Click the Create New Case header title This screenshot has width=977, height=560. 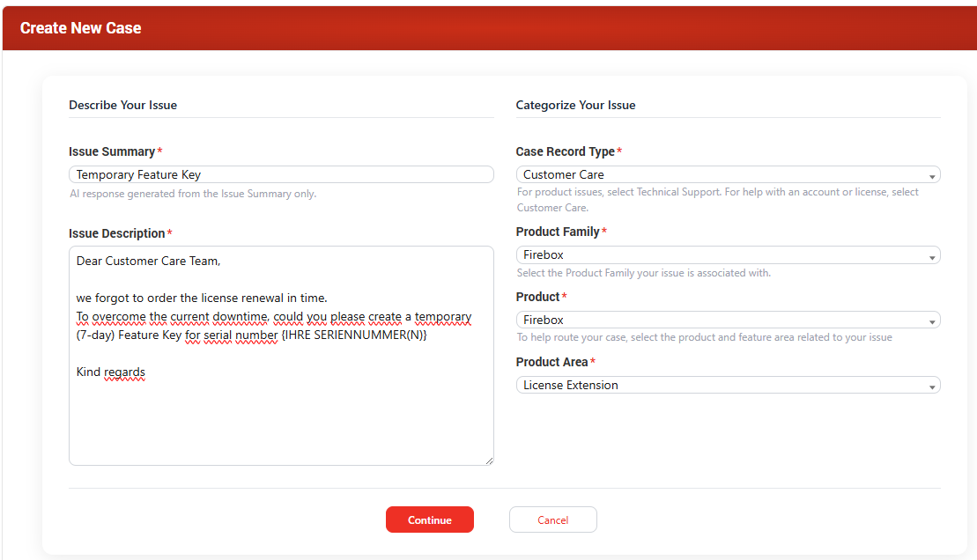[81, 28]
